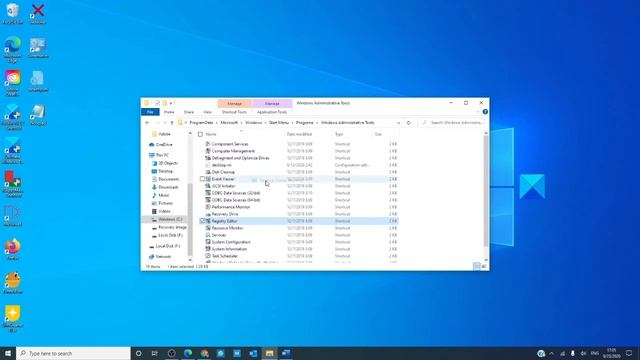Open the Windows Start button
This screenshot has width=640, height=360.
tap(8, 353)
